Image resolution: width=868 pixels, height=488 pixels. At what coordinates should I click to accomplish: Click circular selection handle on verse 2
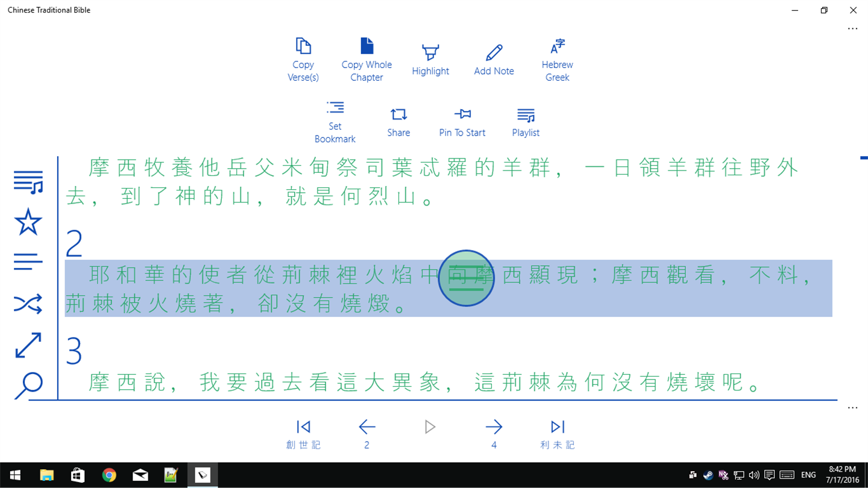pyautogui.click(x=466, y=278)
